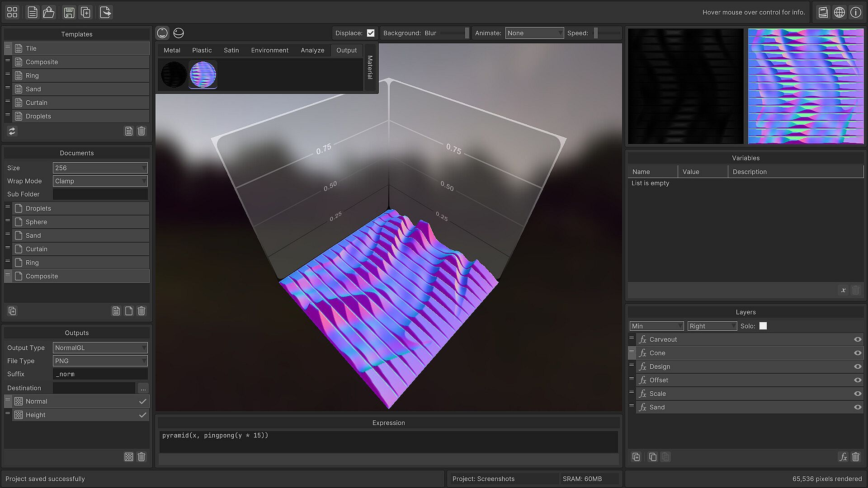Click the info icon at top right

[856, 12]
